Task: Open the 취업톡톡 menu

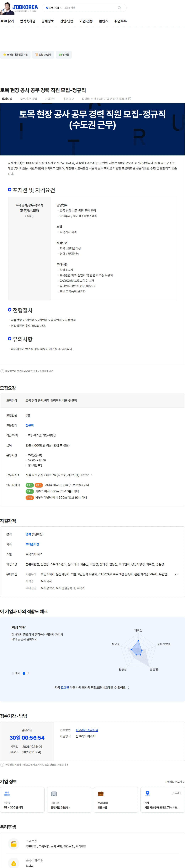Action: (x=120, y=21)
